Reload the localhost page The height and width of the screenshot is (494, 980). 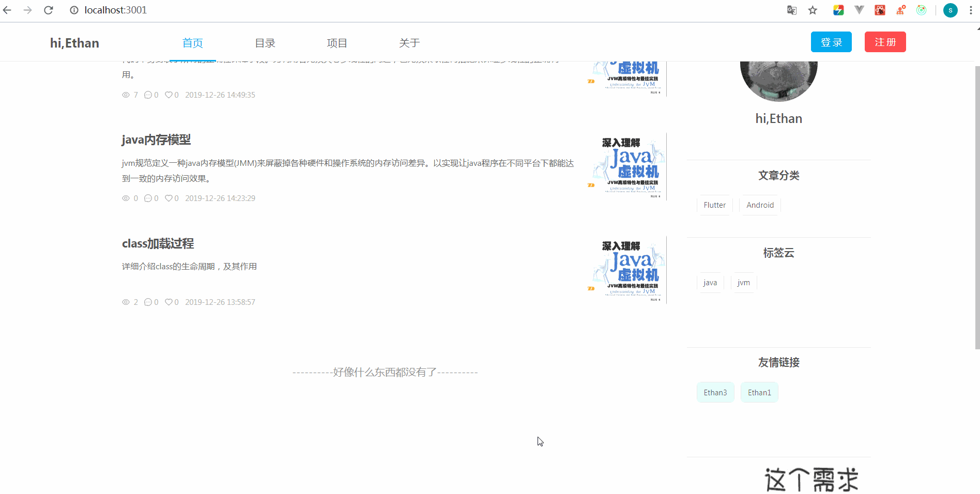click(x=49, y=10)
